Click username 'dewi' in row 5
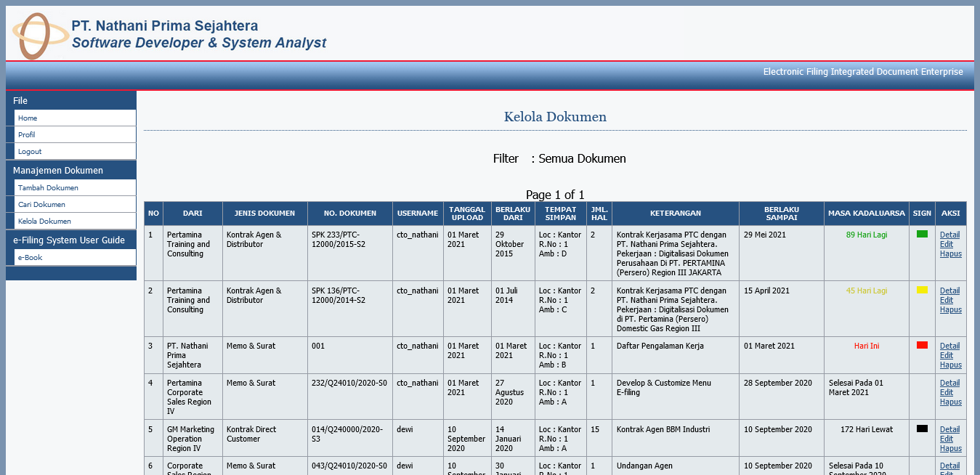This screenshot has height=475, width=980. [x=405, y=429]
